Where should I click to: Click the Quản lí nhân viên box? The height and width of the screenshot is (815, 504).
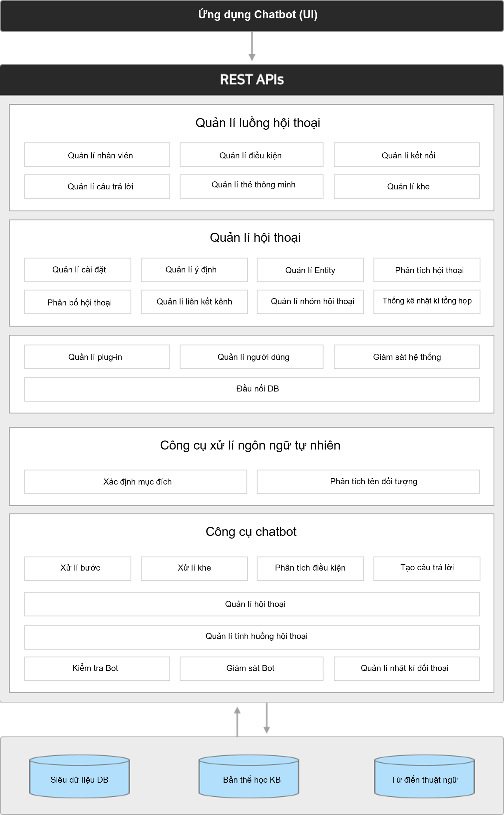click(x=97, y=155)
